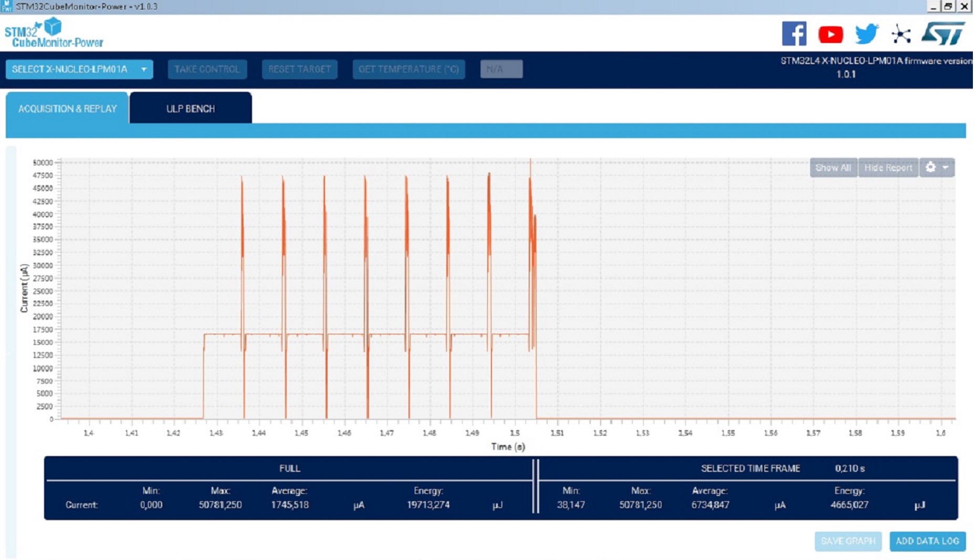Screen dimensions: 975x560
Task: Click the 0,210 s time frame value
Action: (850, 468)
